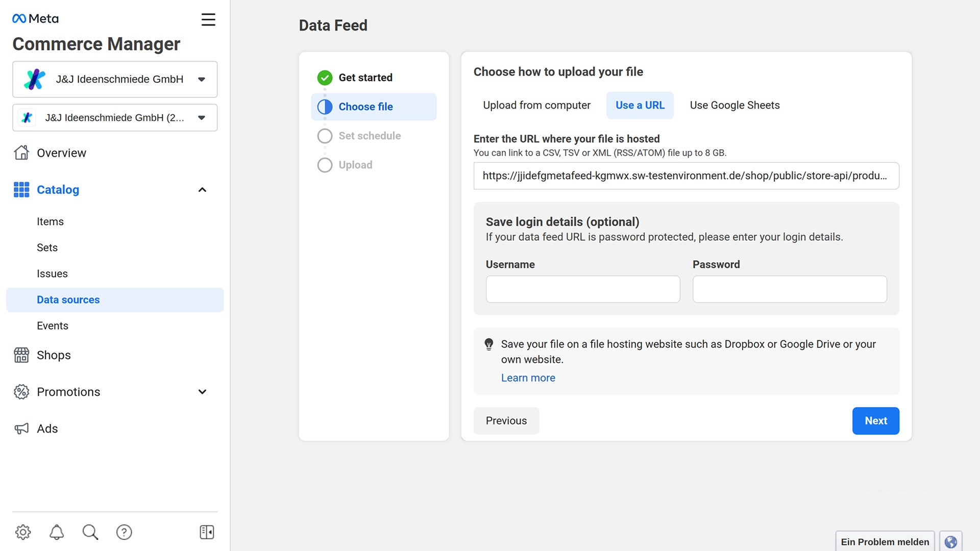This screenshot has width=980, height=551.
Task: Click the Previous button
Action: pos(506,421)
